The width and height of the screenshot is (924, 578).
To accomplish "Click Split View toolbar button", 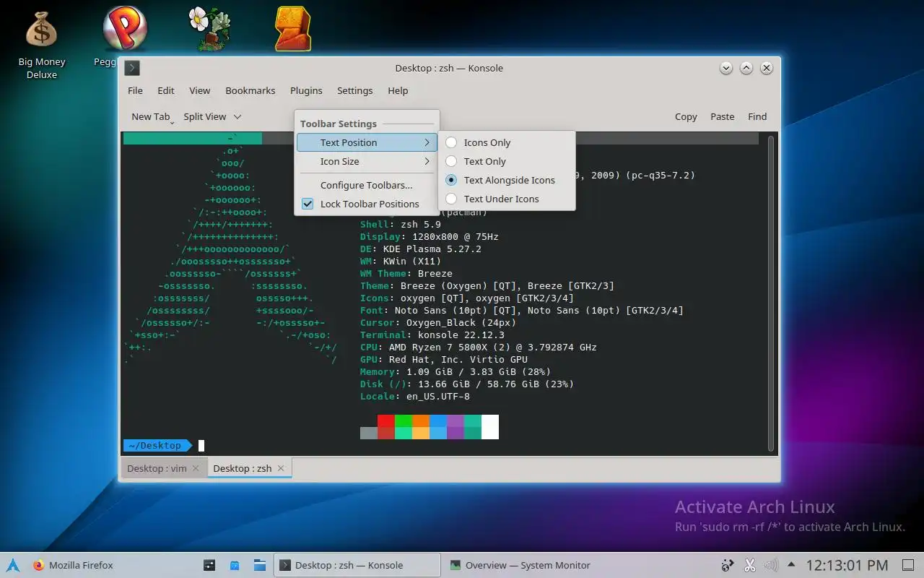I will [205, 116].
